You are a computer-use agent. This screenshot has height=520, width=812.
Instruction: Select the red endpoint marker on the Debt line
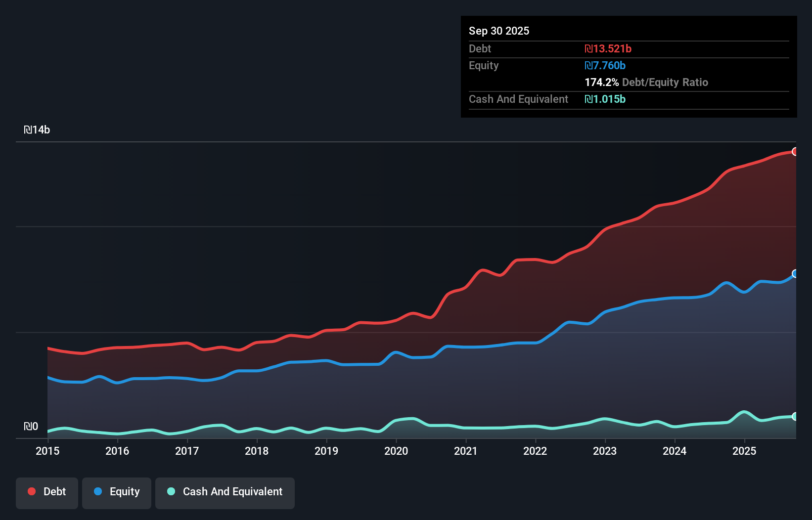tap(795, 152)
